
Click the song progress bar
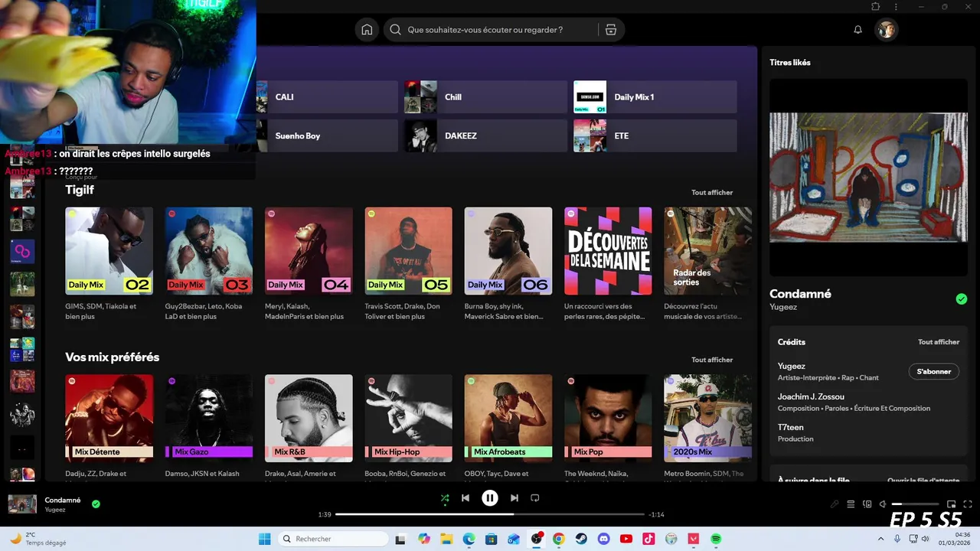(x=489, y=514)
